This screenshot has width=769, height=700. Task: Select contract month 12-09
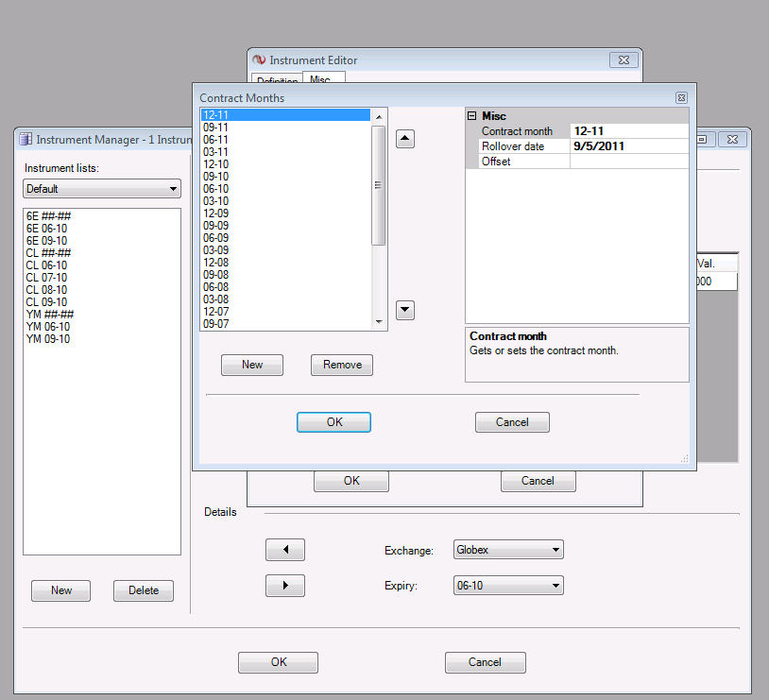pyautogui.click(x=286, y=213)
